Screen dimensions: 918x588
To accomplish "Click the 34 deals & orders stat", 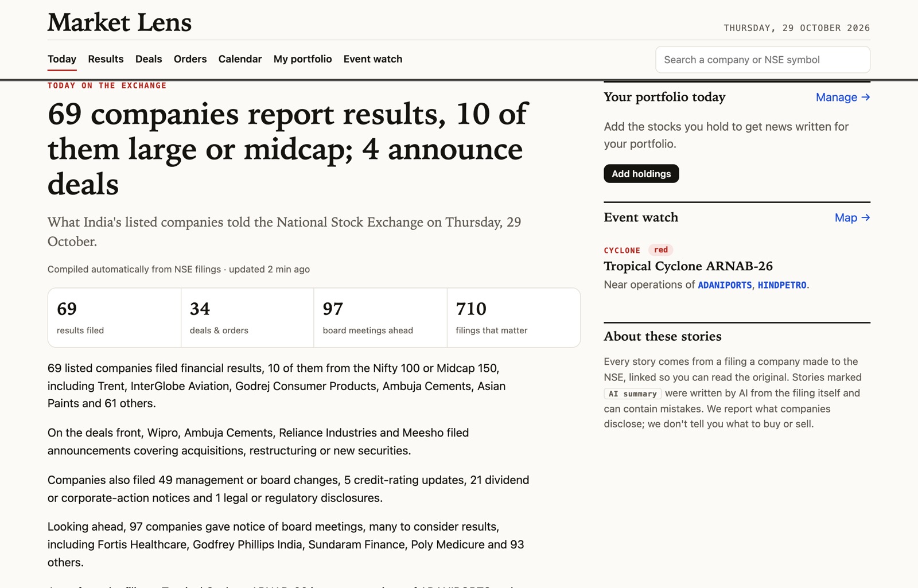I will (x=247, y=318).
